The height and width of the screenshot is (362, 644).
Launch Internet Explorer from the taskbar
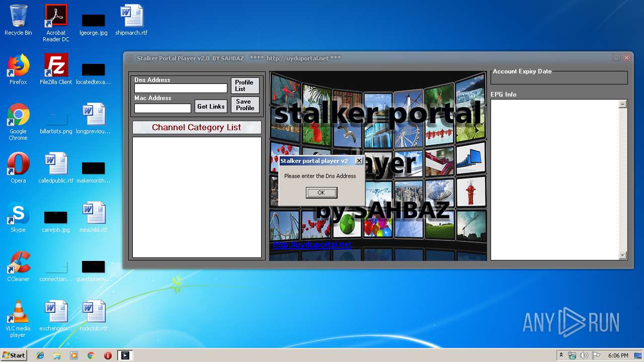[40, 355]
